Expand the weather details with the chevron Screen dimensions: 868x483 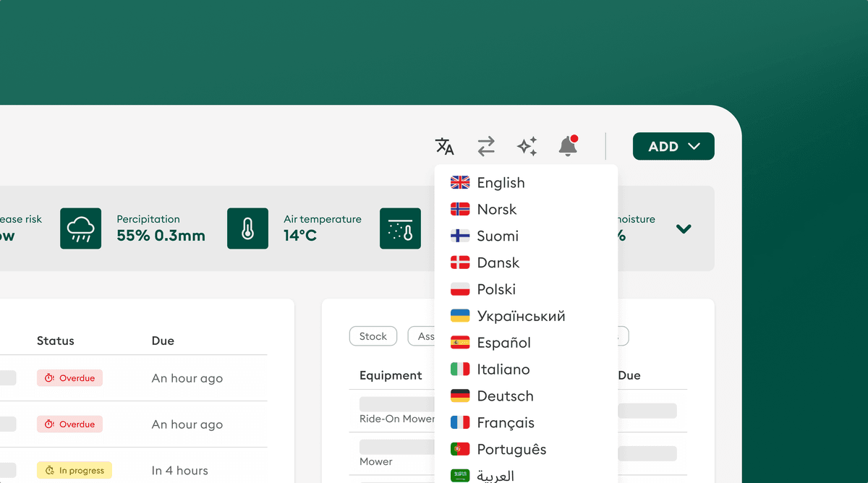683,228
